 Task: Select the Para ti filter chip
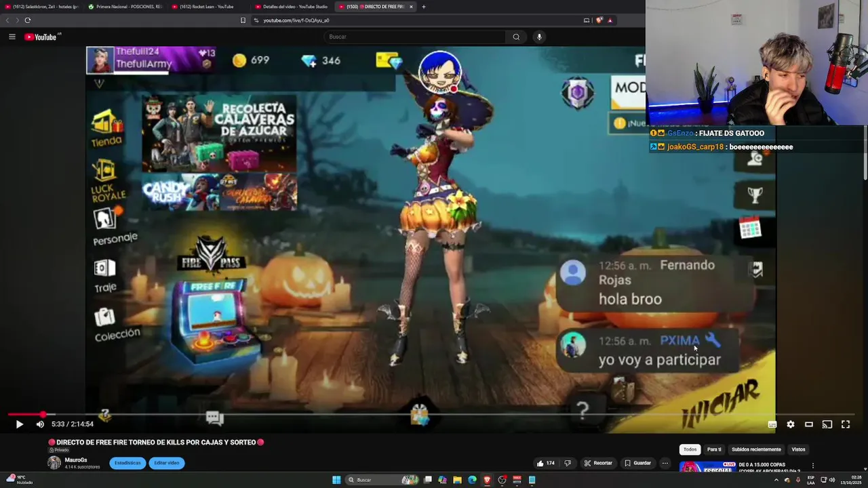pos(714,449)
